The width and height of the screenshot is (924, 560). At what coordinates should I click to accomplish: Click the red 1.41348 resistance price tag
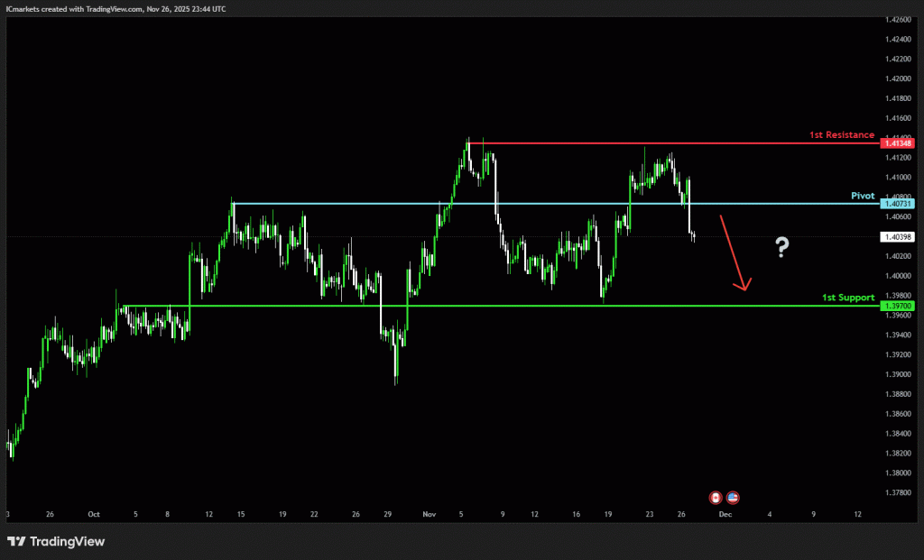899,143
